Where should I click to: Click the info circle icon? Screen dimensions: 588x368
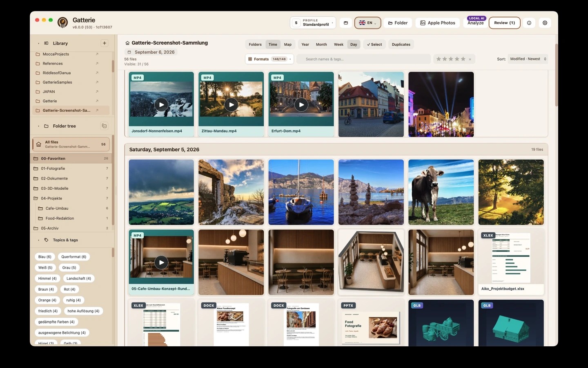tap(529, 23)
